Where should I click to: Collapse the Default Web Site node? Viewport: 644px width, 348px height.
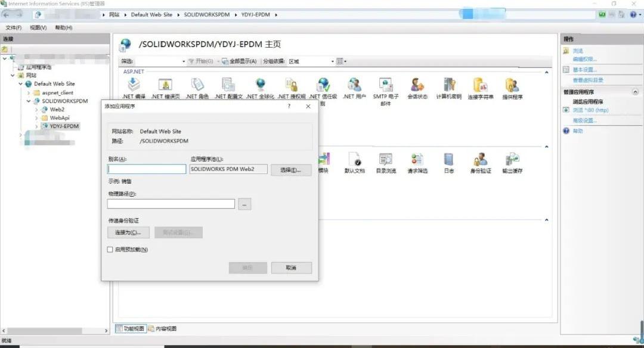point(21,83)
